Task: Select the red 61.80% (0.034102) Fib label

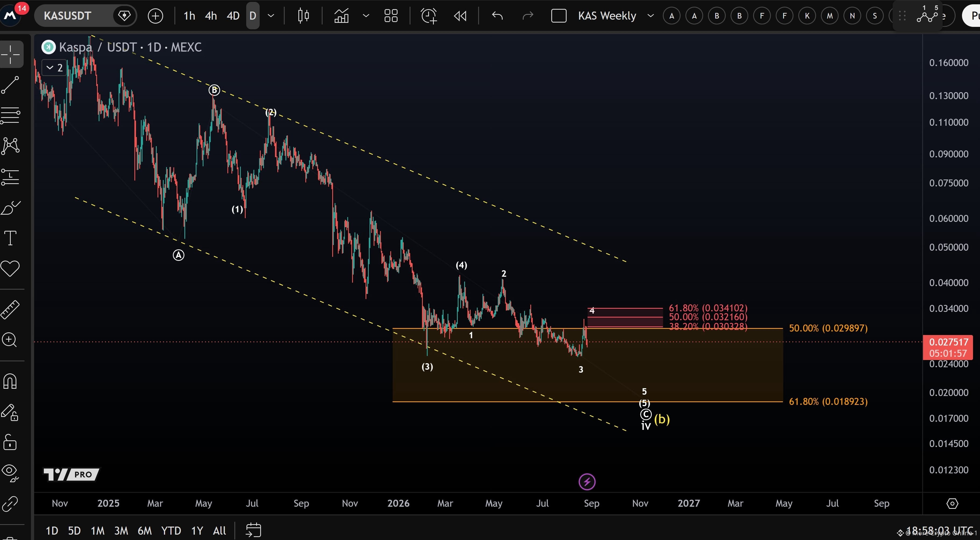Action: click(708, 308)
